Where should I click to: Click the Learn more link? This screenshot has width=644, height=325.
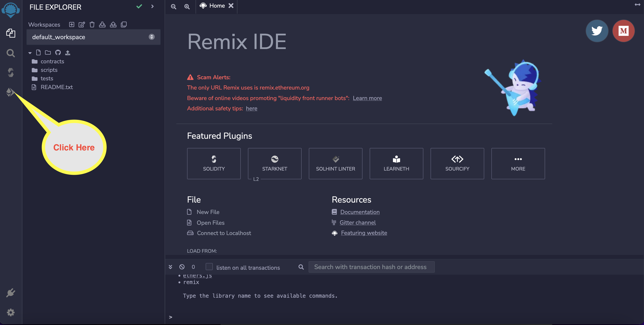pos(367,98)
